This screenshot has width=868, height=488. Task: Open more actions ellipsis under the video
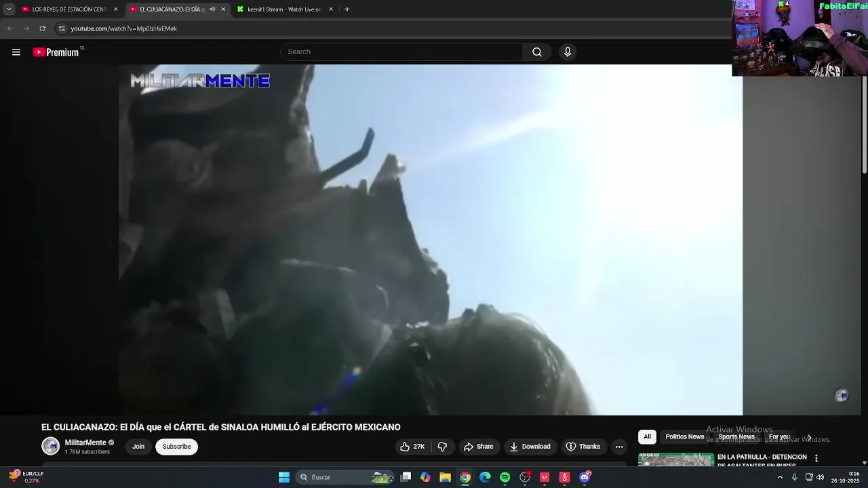coord(619,447)
